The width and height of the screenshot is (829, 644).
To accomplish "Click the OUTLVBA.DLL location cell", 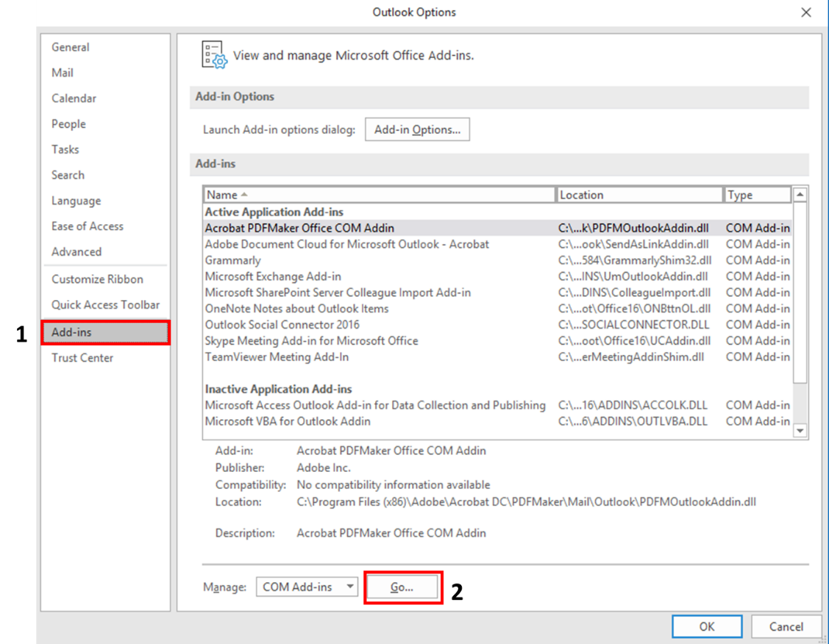I will point(633,421).
